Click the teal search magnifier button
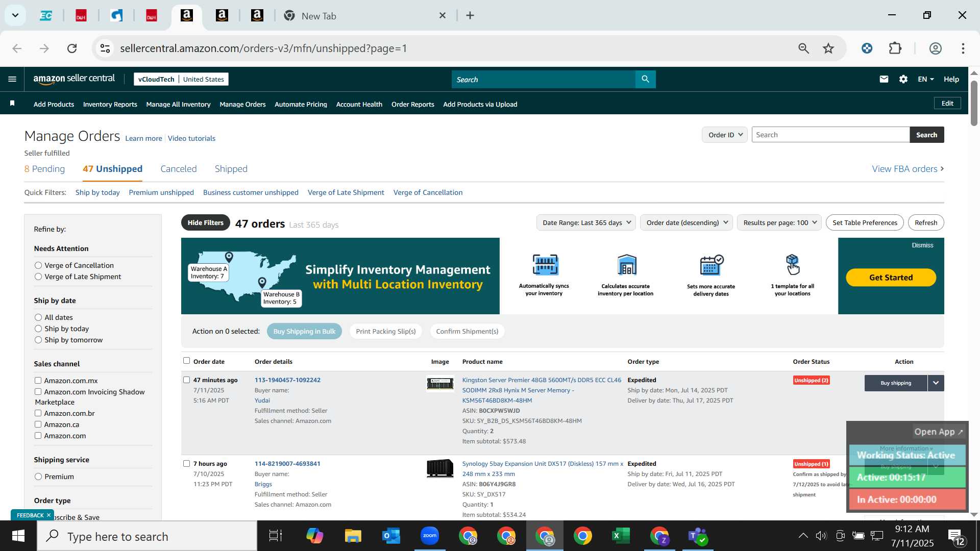Viewport: 980px width, 551px height. coord(645,79)
